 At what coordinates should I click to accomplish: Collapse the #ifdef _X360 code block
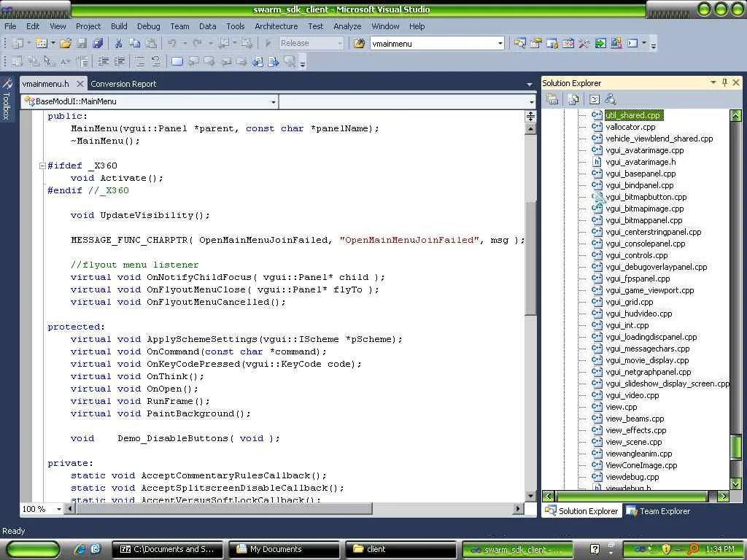tap(42, 166)
